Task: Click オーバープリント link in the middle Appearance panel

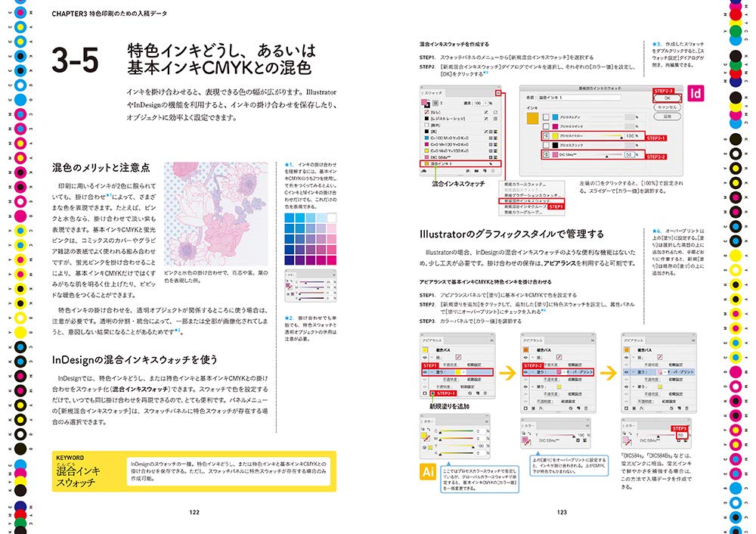Action: 580,372
